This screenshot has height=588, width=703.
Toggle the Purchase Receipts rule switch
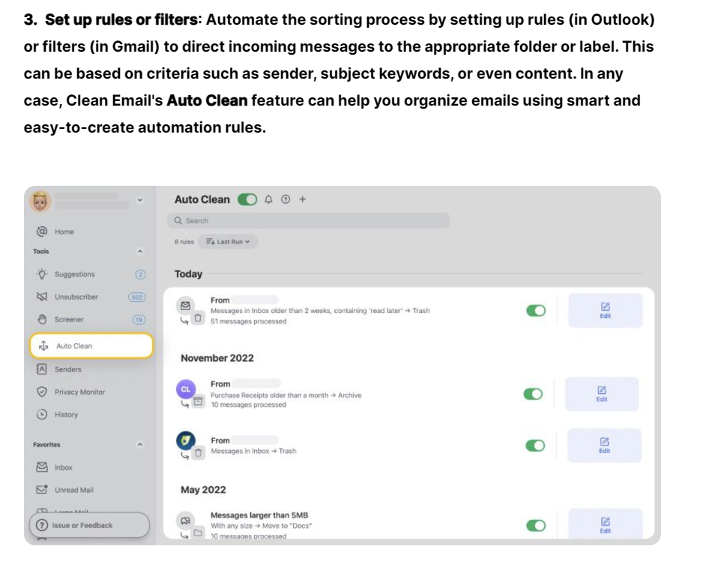[x=533, y=394]
